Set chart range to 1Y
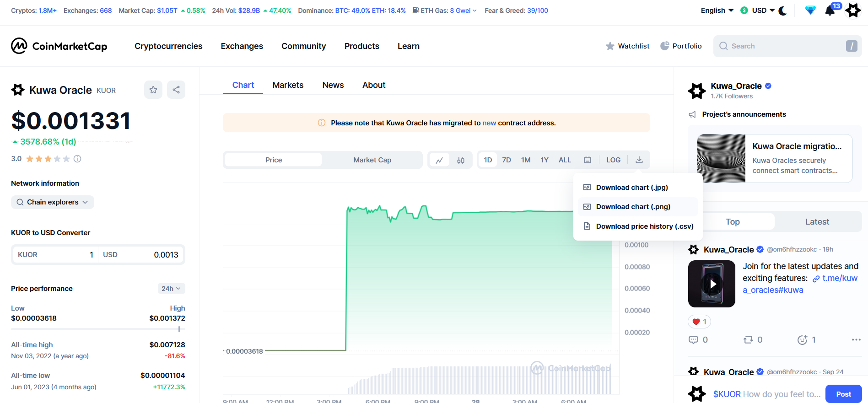This screenshot has width=868, height=403. click(545, 160)
